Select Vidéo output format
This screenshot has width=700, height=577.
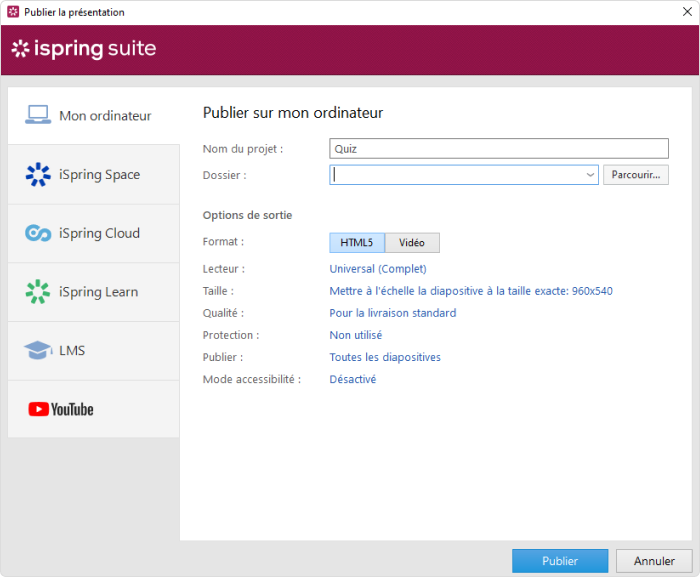coord(412,243)
